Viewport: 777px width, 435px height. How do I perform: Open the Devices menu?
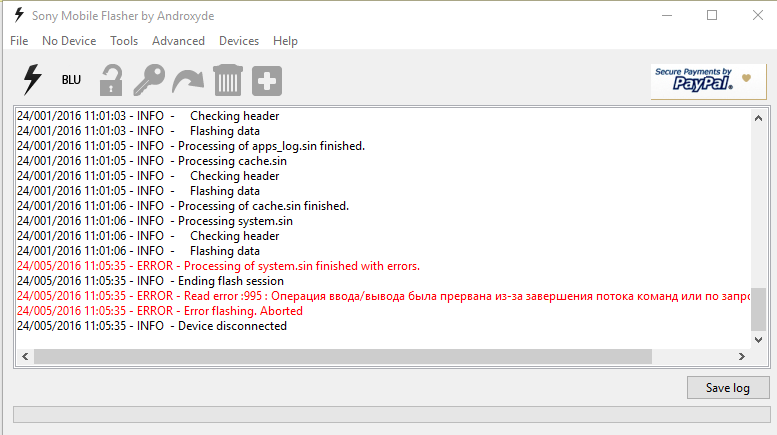click(239, 41)
